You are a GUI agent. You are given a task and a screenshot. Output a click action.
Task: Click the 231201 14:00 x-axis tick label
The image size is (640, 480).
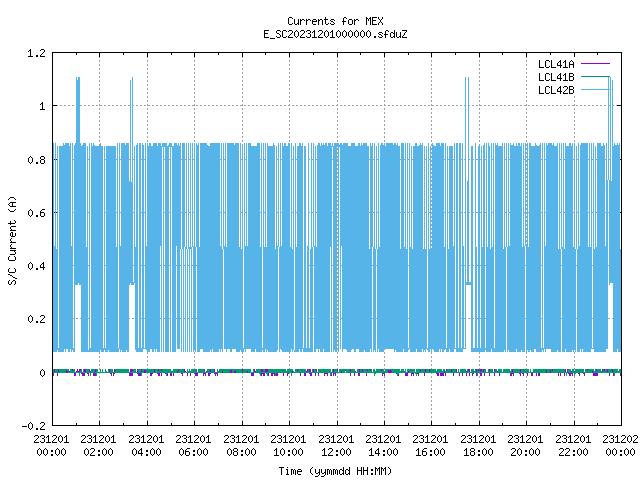[x=383, y=446]
